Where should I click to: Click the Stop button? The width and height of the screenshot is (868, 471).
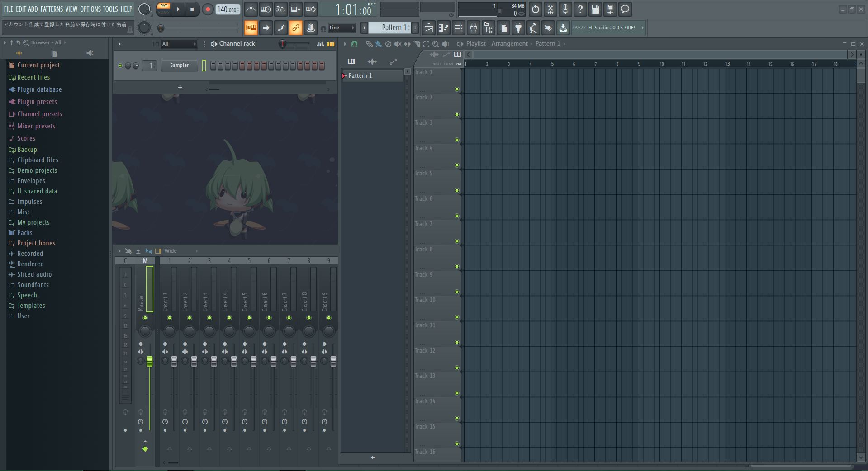[x=192, y=9]
